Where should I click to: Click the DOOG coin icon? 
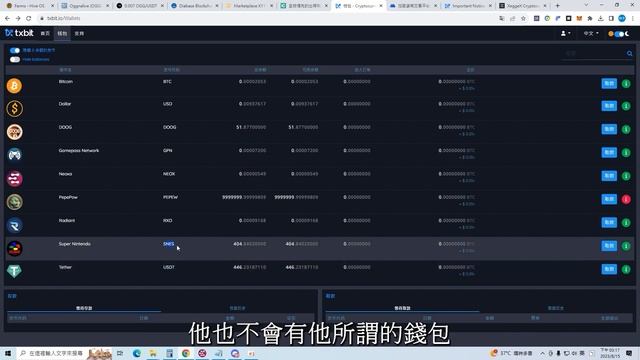pos(14,132)
